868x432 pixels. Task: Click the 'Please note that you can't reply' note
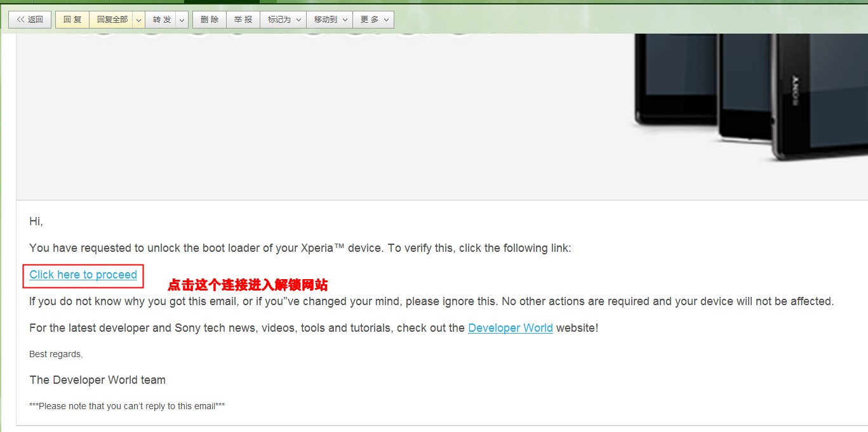(127, 406)
